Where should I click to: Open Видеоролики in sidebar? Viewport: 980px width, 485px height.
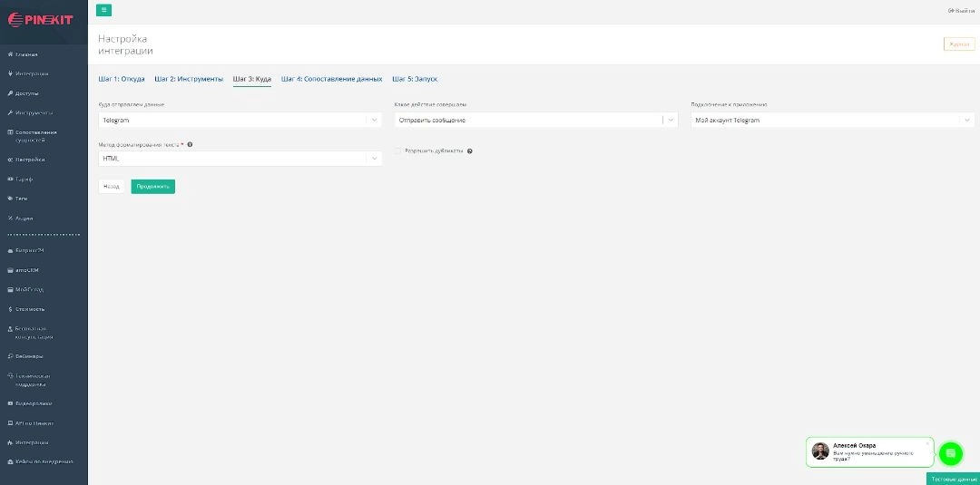point(33,403)
